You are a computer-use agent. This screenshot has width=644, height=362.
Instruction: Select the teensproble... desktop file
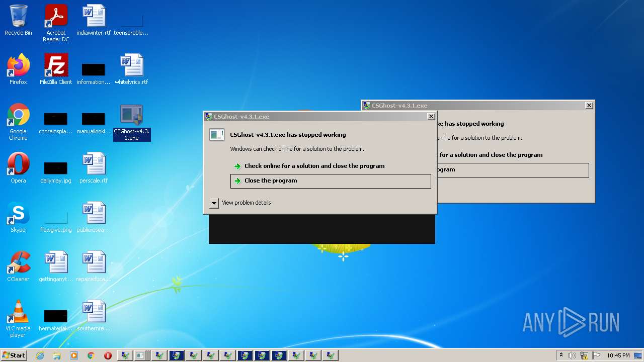pos(131,23)
